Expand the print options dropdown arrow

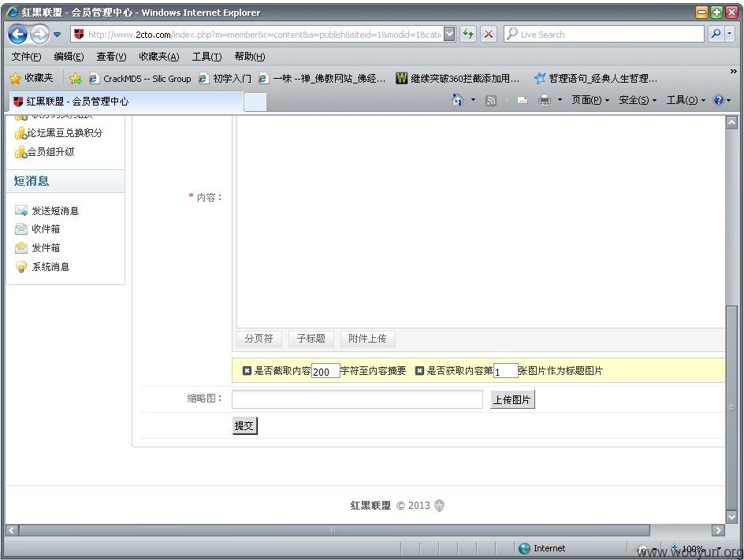(560, 100)
